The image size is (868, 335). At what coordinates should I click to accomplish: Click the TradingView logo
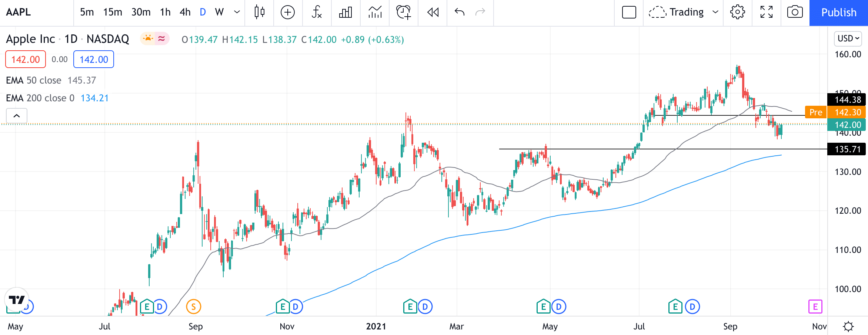17,300
